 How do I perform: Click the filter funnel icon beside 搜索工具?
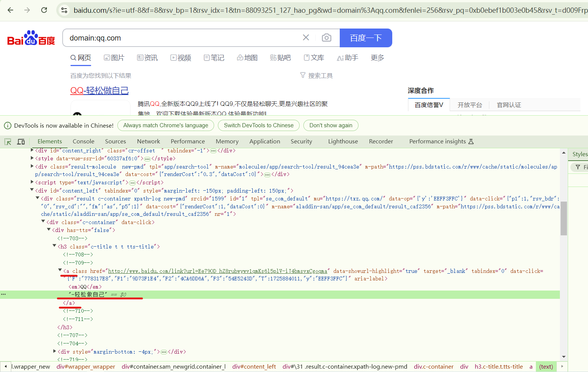point(303,75)
